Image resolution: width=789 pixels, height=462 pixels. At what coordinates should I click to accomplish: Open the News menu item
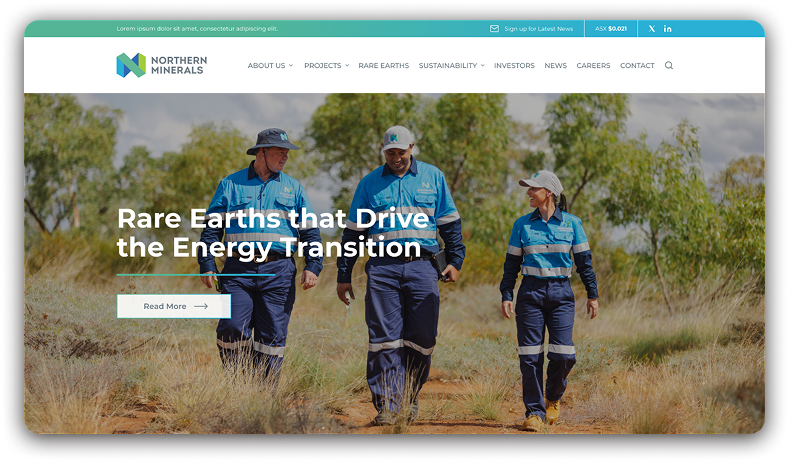[556, 65]
